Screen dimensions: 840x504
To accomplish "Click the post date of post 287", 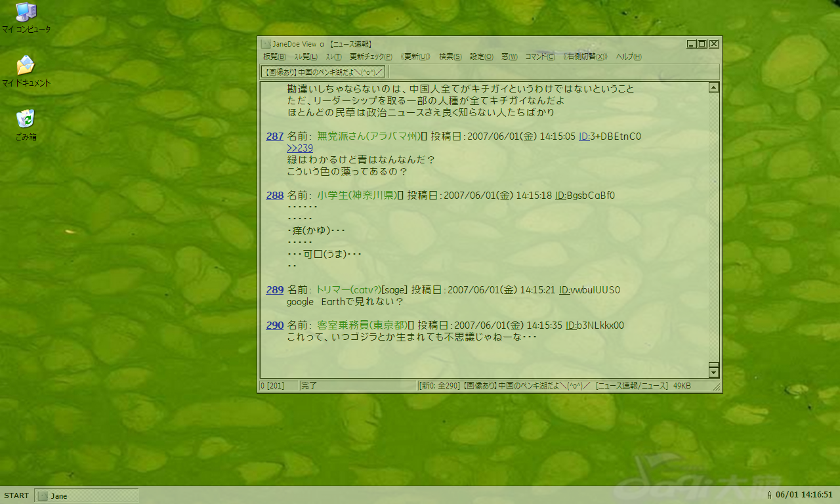I will (x=502, y=136).
